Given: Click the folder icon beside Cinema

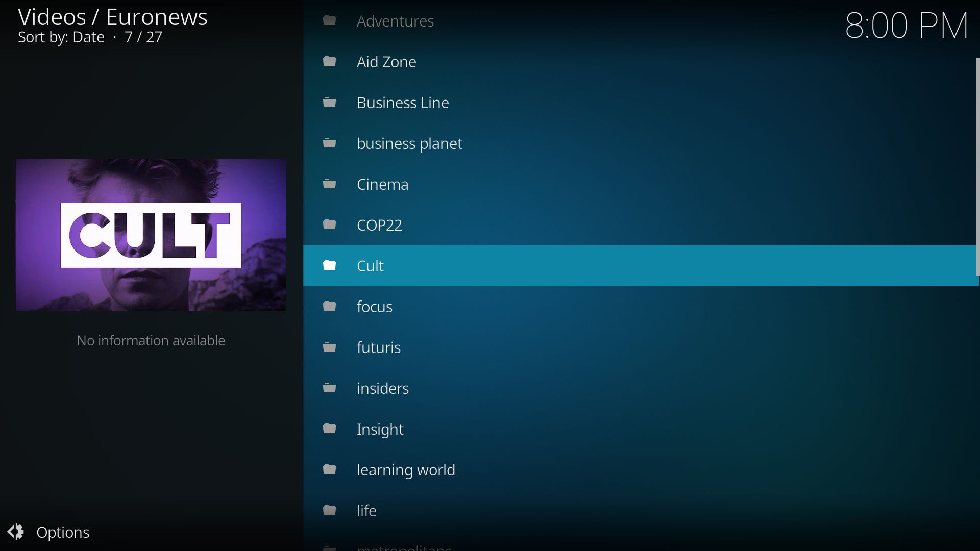Looking at the screenshot, I should click(330, 184).
